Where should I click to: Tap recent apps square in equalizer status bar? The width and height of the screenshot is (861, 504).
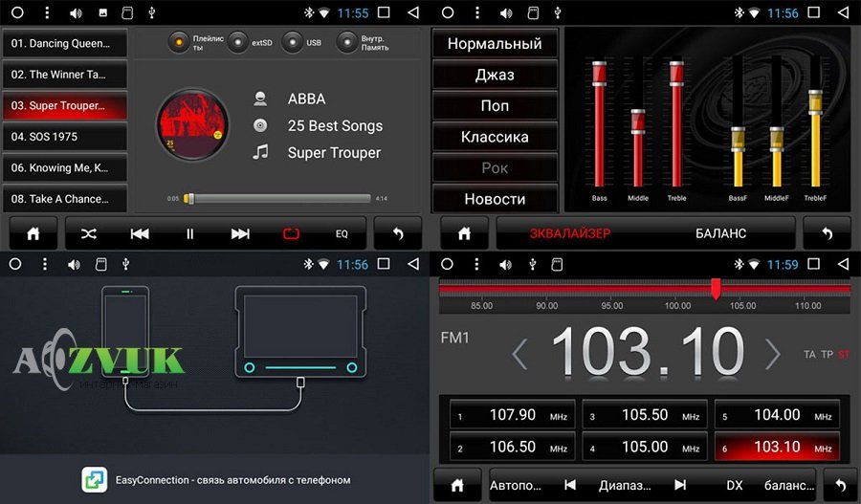(814, 12)
